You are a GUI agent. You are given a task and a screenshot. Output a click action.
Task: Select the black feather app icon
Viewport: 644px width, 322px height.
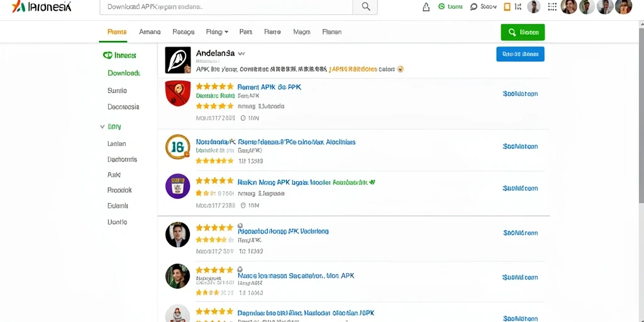tap(178, 60)
